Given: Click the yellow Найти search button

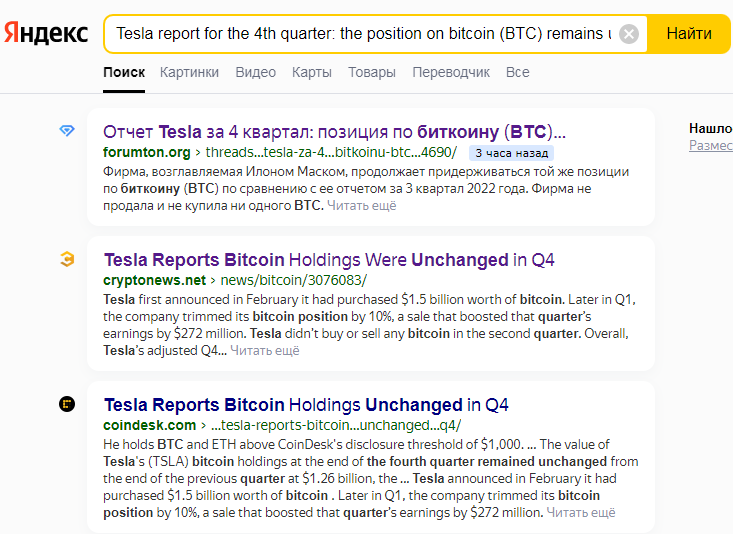Looking at the screenshot, I should click(689, 34).
